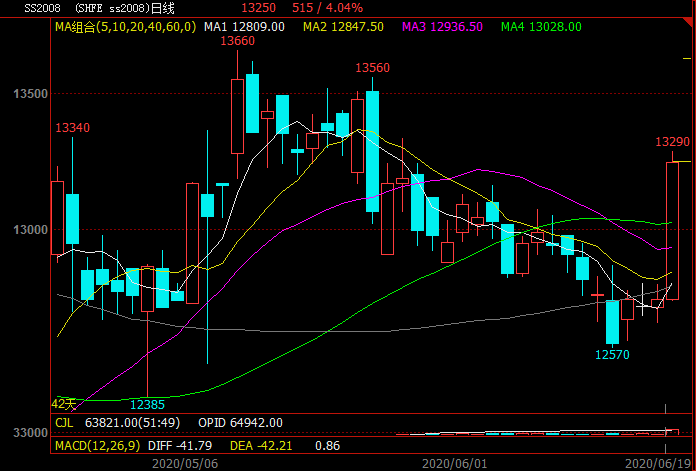Select the MA2 12847.50 readout
This screenshot has width=696, height=471.
(344, 27)
